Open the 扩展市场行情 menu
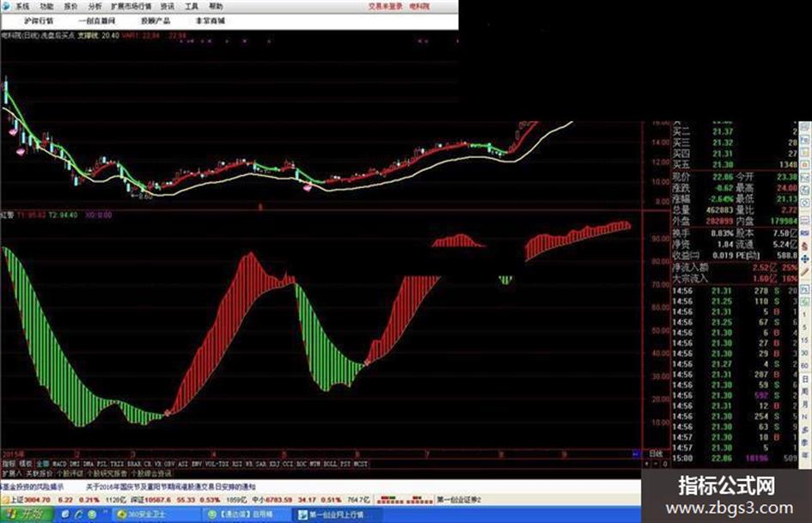The width and height of the screenshot is (812, 523). 131,7
